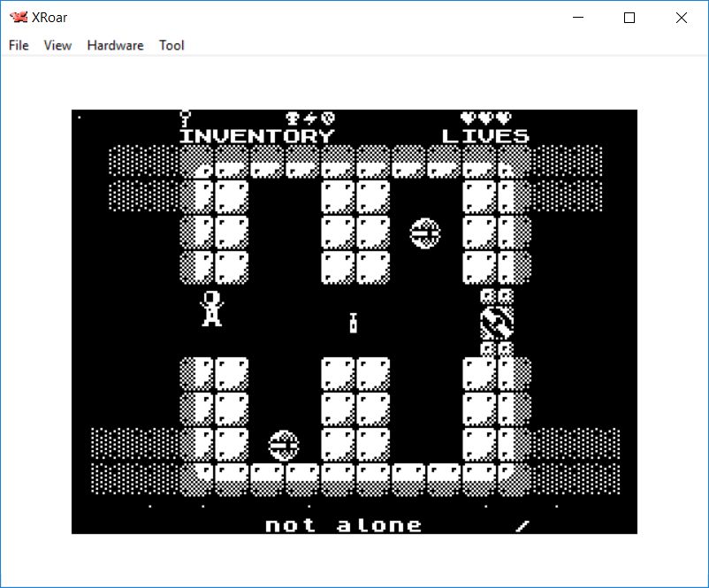
Task: Maximize the XRoar window
Action: click(629, 18)
